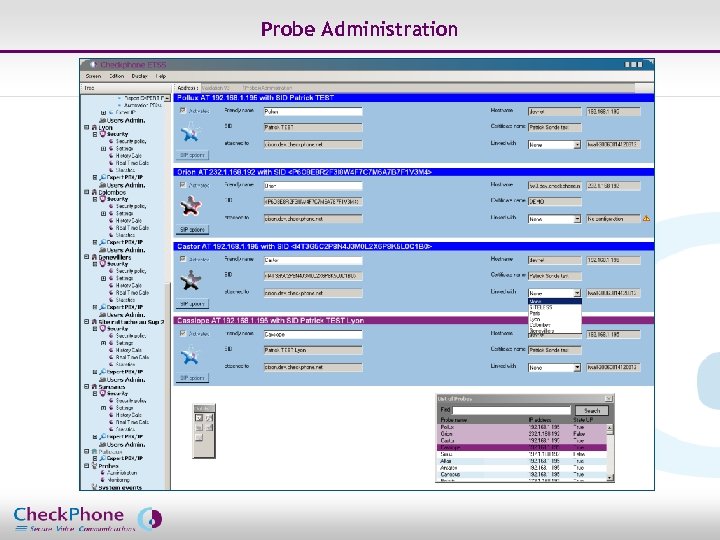Select Lyon in the open Linked with list
The image size is (720, 540).
coord(554,319)
